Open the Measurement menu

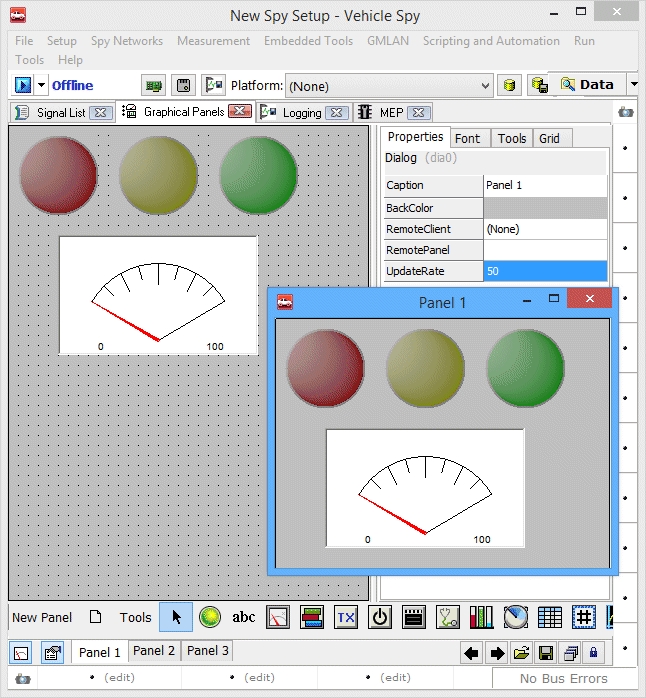coord(213,41)
